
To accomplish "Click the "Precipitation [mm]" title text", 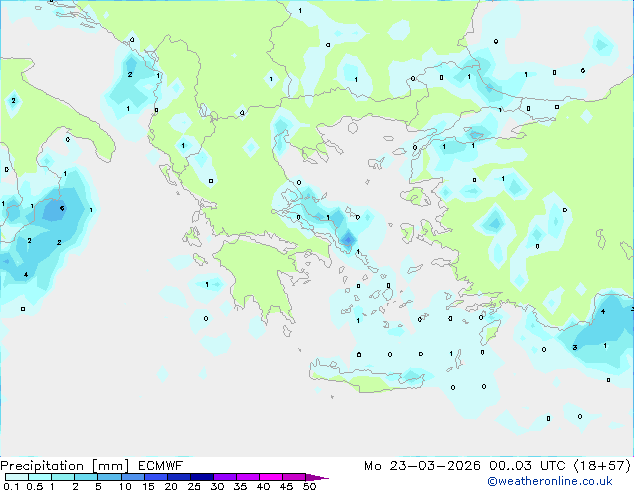I will pyautogui.click(x=64, y=466).
